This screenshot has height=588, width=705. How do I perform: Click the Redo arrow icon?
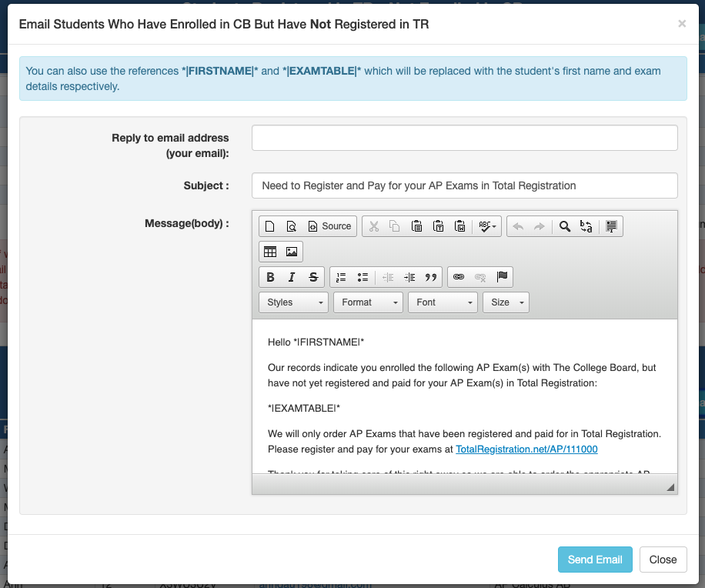pos(540,226)
